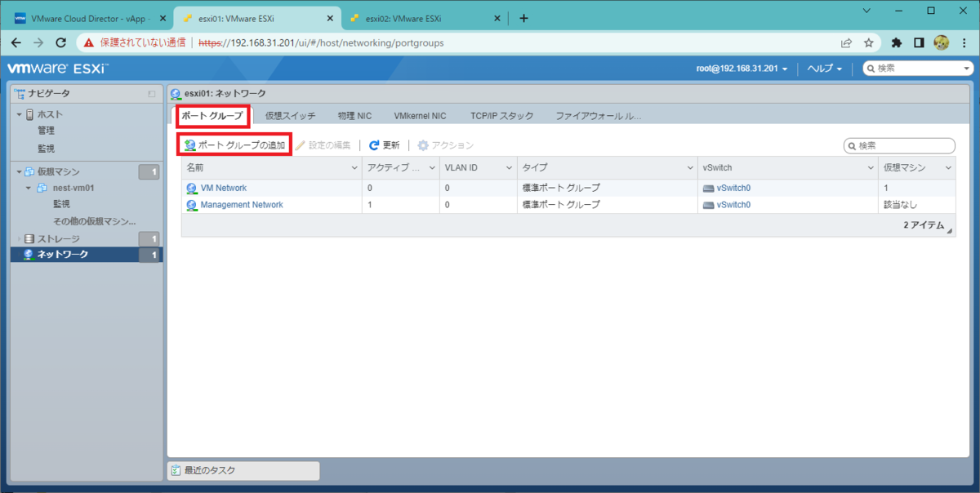Viewport: 980px width, 493px height.
Task: Open the Chrome three-dot menu
Action: [x=963, y=42]
